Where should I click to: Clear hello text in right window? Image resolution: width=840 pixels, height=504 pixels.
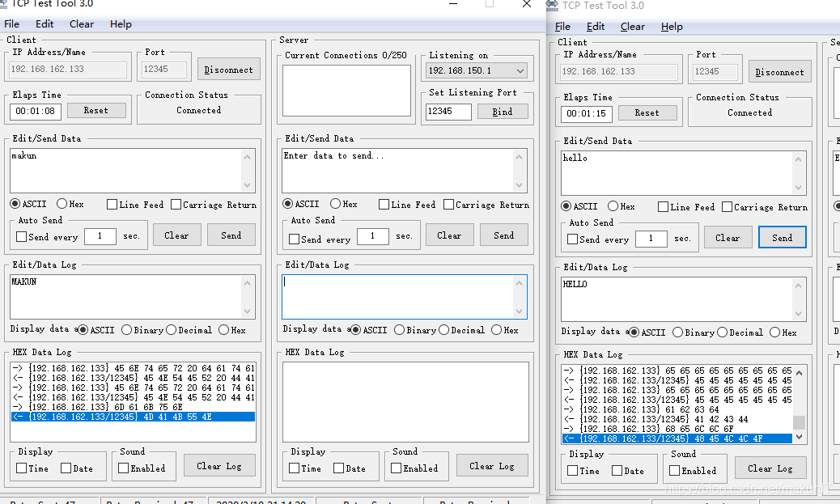click(x=728, y=238)
